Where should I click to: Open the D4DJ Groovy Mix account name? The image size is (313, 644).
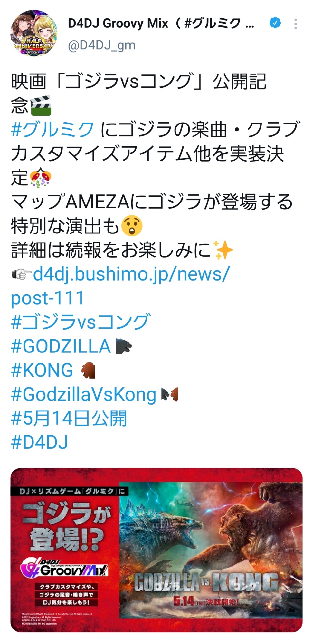161,24
